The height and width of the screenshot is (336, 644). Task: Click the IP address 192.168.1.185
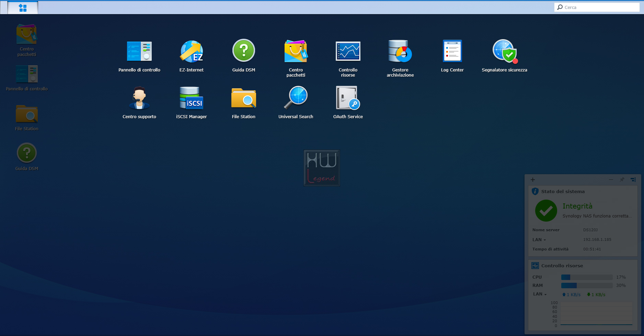point(597,239)
